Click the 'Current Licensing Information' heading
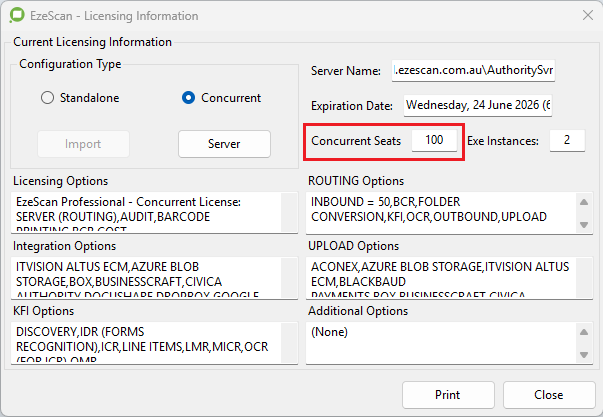 92,42
